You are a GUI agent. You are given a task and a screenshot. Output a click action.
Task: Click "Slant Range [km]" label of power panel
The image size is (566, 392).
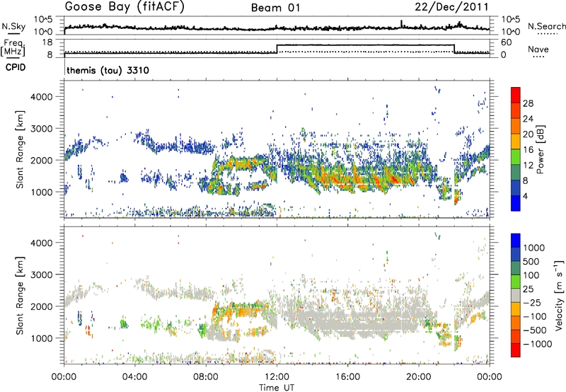click(x=20, y=149)
